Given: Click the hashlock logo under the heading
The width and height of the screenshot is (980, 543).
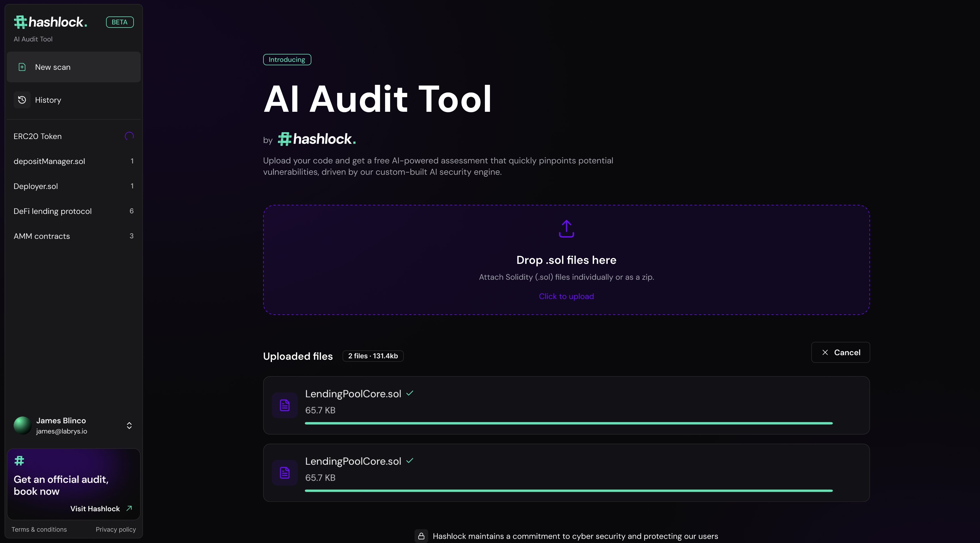Looking at the screenshot, I should point(317,139).
